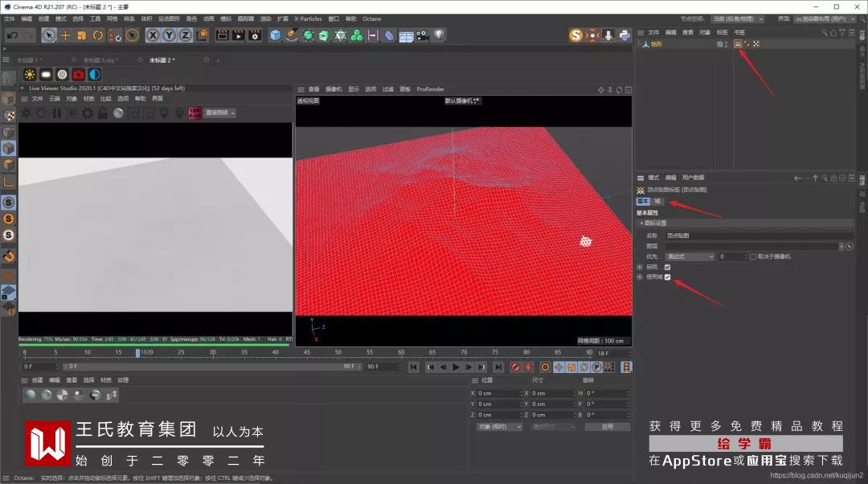Activate the Scale tool icon

point(82,35)
